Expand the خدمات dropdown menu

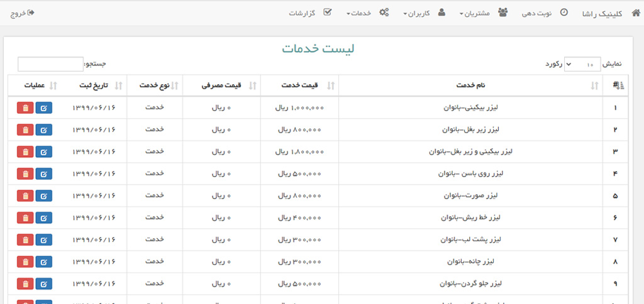(x=358, y=13)
